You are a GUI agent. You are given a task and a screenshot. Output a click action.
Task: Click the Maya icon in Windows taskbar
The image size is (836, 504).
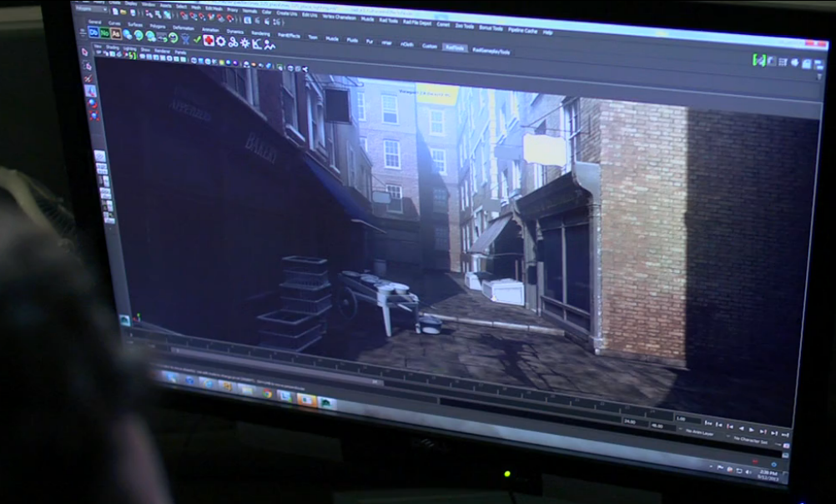pyautogui.click(x=326, y=403)
